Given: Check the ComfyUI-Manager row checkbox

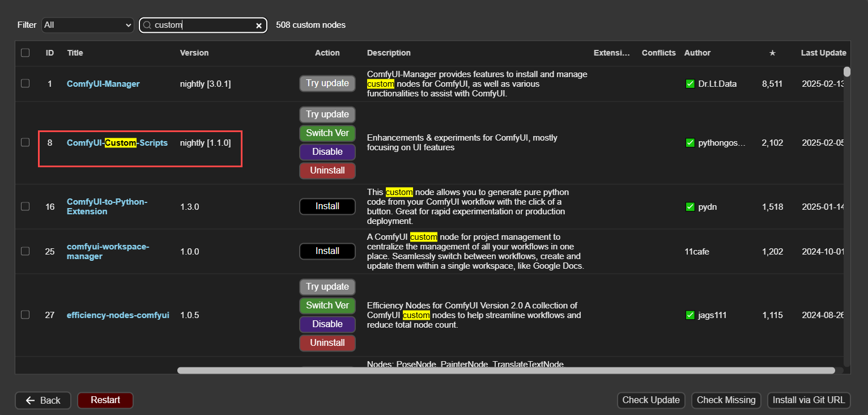Looking at the screenshot, I should [x=25, y=83].
